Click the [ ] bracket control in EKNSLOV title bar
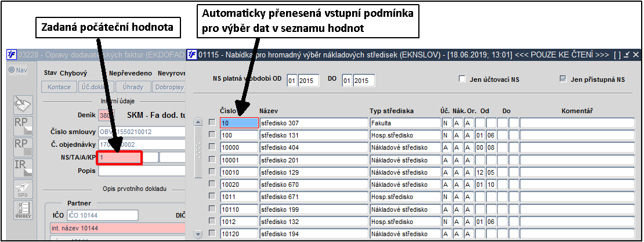Screen dimensions: 644x242 click(617, 55)
